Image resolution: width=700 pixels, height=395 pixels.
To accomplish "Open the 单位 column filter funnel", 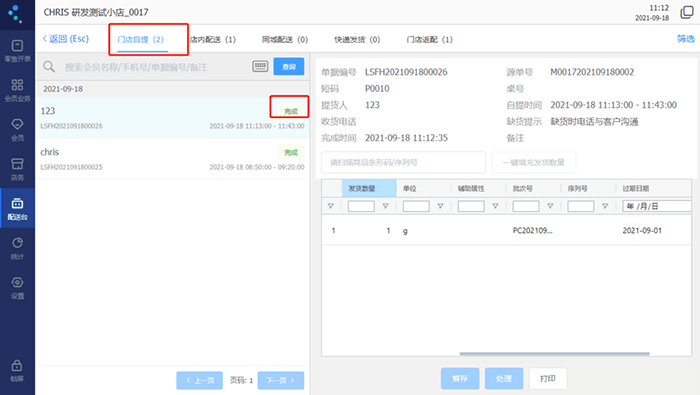I will pos(440,206).
